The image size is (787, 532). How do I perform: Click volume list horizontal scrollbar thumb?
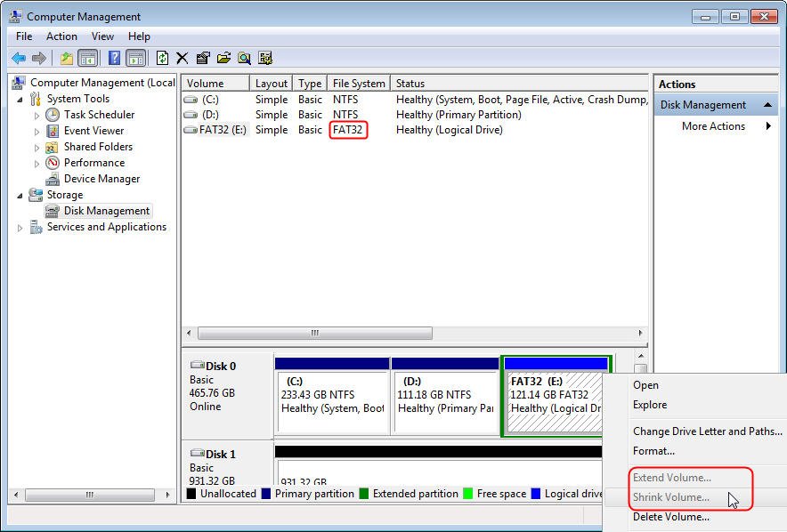coord(314,333)
